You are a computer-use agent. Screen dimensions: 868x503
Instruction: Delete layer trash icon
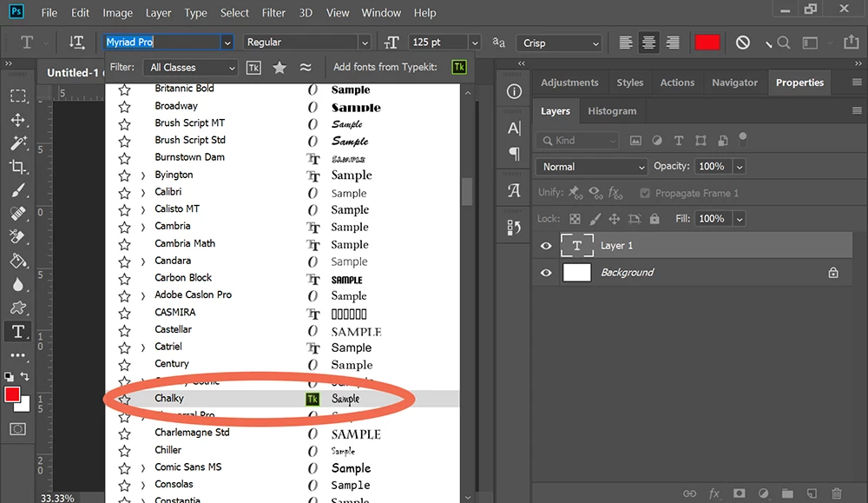pyautogui.click(x=837, y=493)
